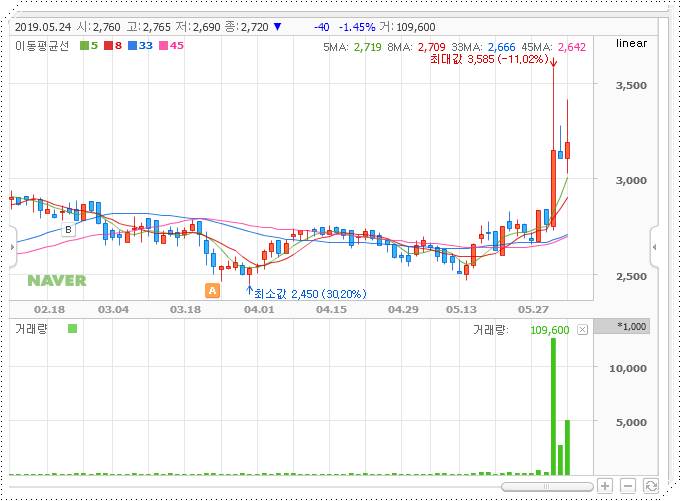This screenshot has height=501, width=681.
Task: Click the 33MA value 2,666
Action: pos(501,47)
